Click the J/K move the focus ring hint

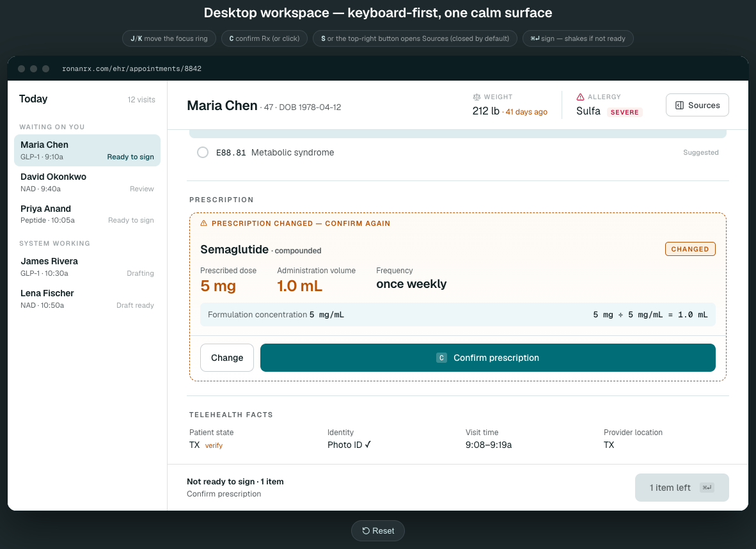169,38
